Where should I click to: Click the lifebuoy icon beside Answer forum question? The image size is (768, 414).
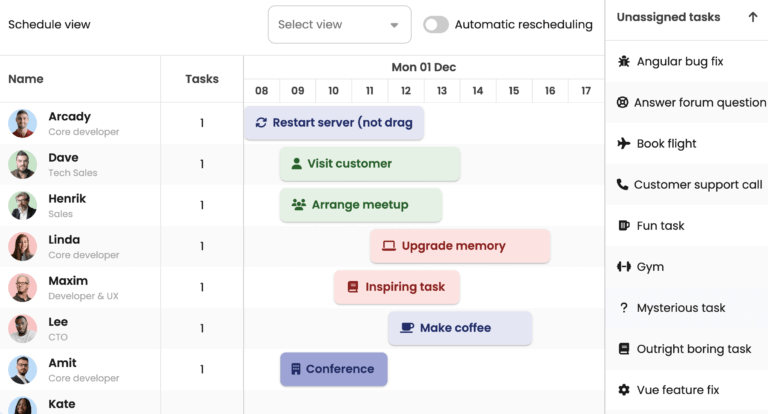click(x=622, y=102)
